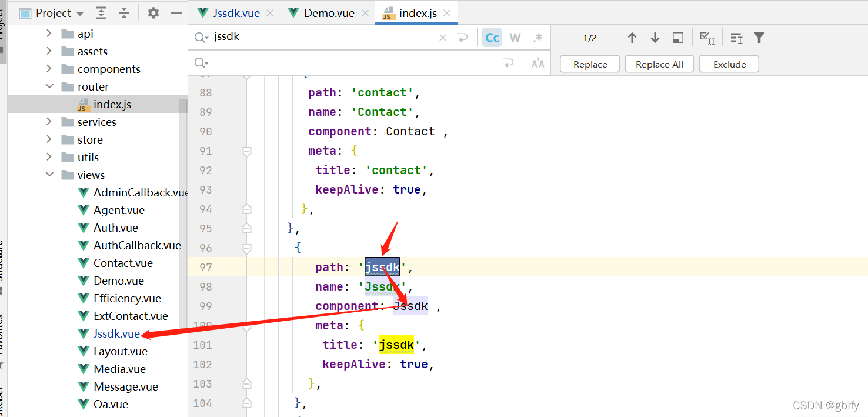Click Search in Selection icon
This screenshot has width=868, height=417.
678,38
